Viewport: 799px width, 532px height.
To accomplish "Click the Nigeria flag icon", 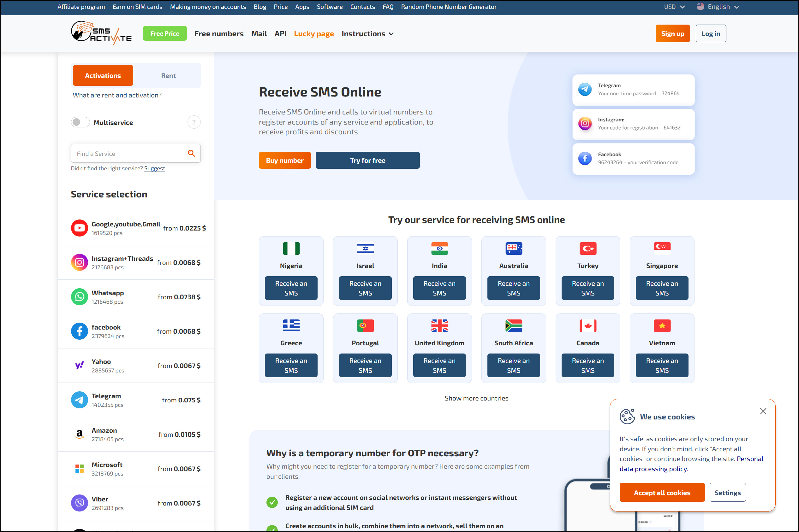I will point(291,248).
